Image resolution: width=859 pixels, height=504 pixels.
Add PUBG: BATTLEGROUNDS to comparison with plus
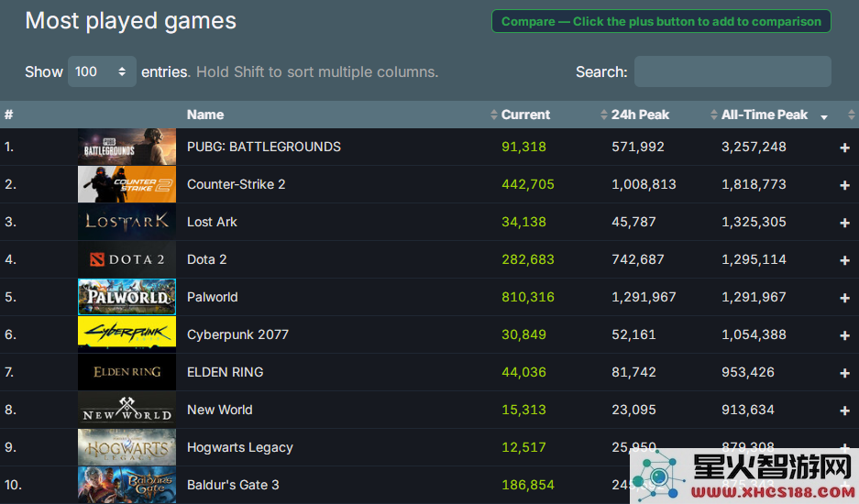(844, 148)
